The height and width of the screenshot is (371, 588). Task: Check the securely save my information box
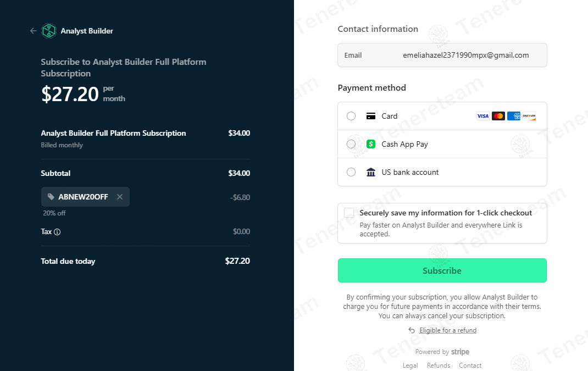[x=349, y=213]
